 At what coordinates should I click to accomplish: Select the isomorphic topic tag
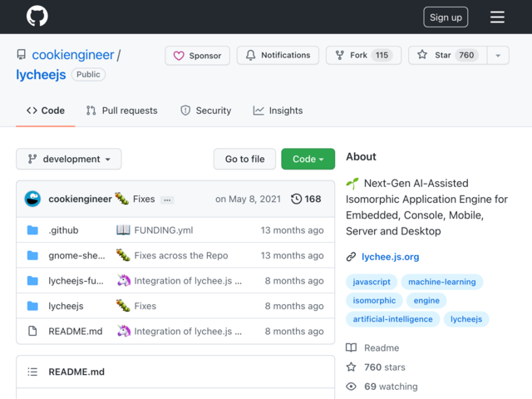pyautogui.click(x=374, y=301)
